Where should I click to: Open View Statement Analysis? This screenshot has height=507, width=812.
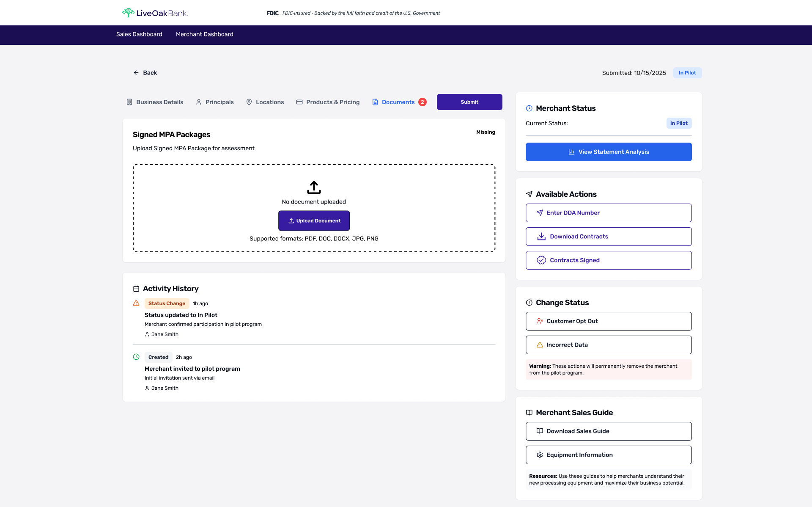click(x=609, y=152)
